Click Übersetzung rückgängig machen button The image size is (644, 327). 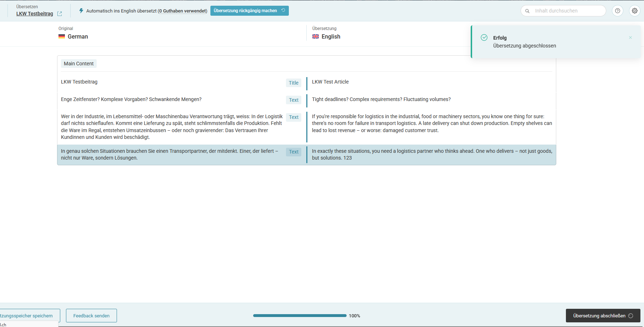click(x=250, y=11)
